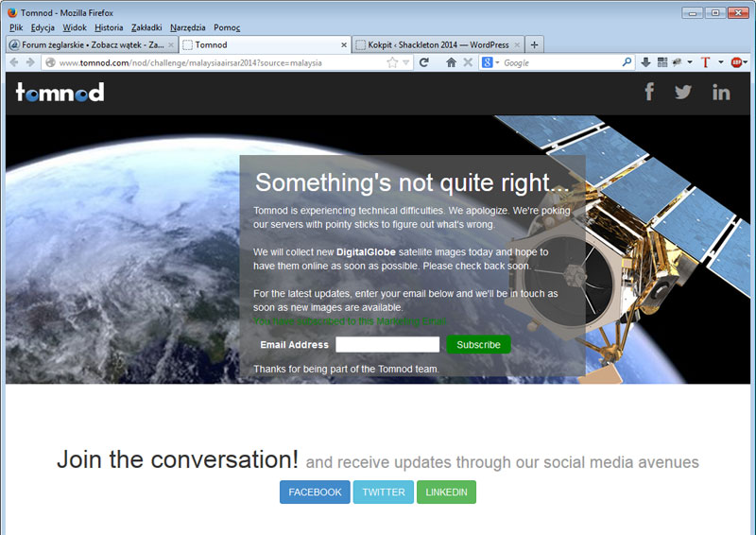The image size is (756, 535).
Task: Click the Email Address input field
Action: (x=387, y=344)
